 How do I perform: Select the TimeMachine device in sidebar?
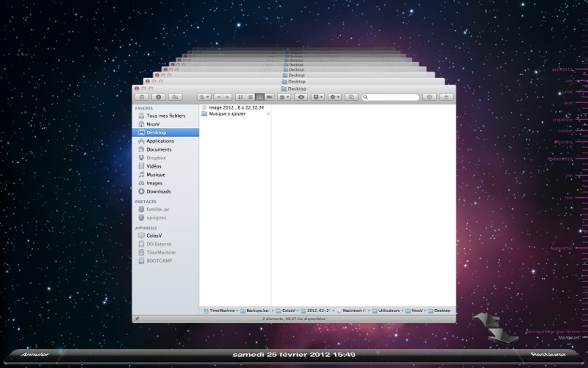(x=160, y=252)
